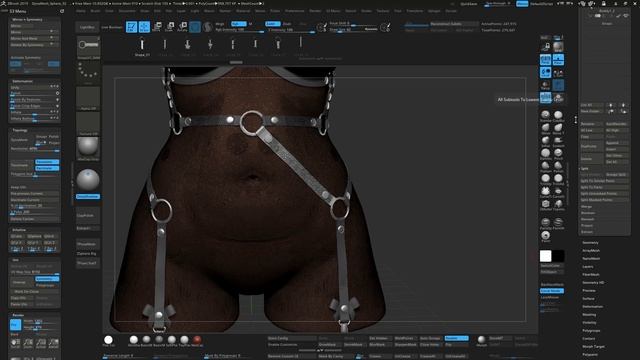Expand the Layers subpalette
The image size is (640, 360).
(x=588, y=267)
